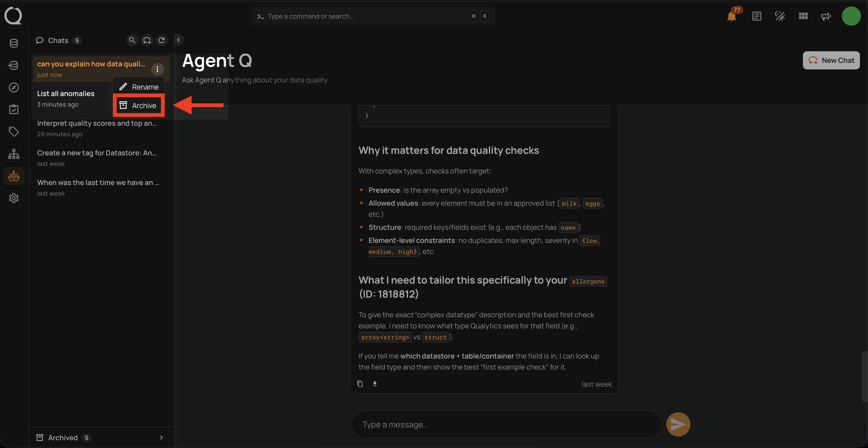Click the vertical scrollbar on right edge
Viewport: 868px width, 448px height.
tap(864, 377)
